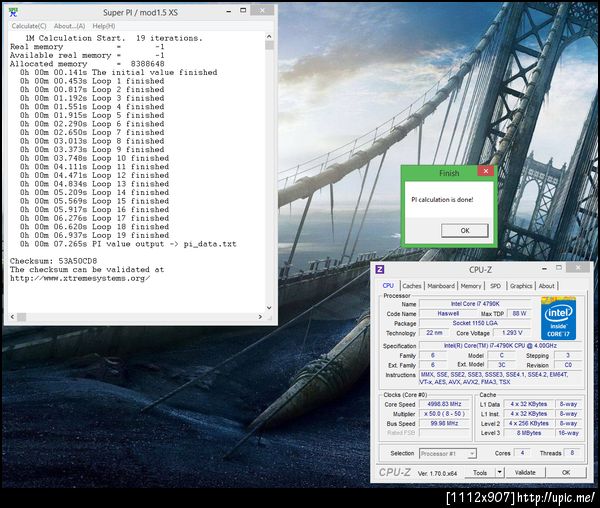Click the 'Loop 19 finished' line in Super PI
This screenshot has width=600, height=508.
coord(95,235)
